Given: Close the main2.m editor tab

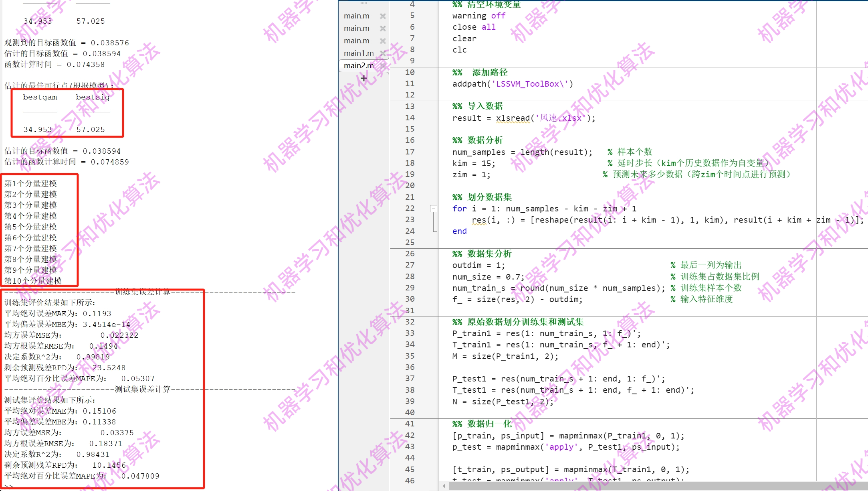Looking at the screenshot, I should click(383, 65).
